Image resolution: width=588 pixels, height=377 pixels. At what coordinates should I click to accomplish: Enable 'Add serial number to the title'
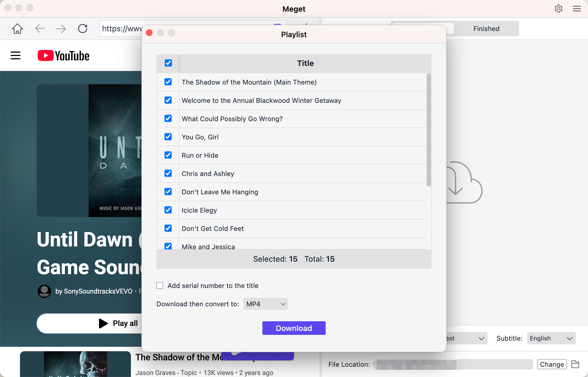tap(160, 285)
